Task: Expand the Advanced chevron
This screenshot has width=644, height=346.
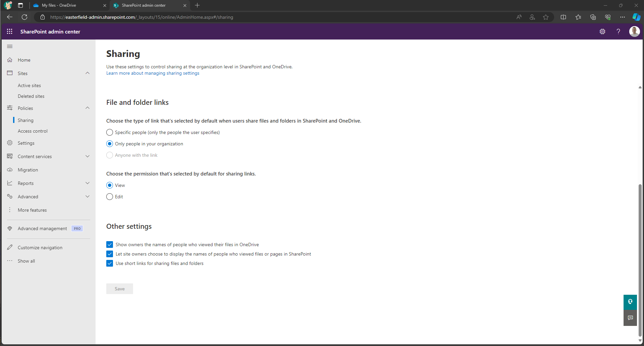Action: coord(87,197)
